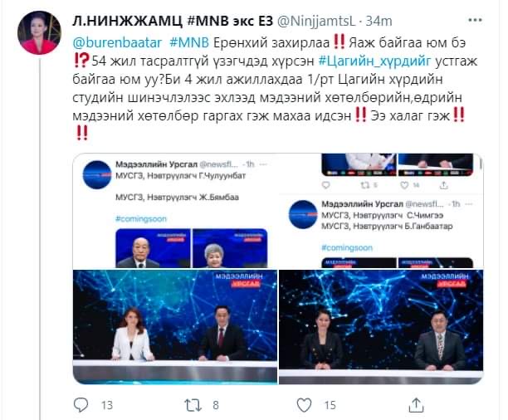Follow the #Цагийн_хүрдийг hashtag link

(x=375, y=61)
